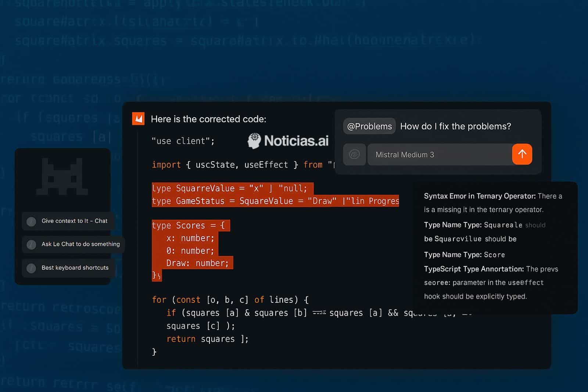Select the 'Syntax Error in Ternary Operator' problem entry
This screenshot has height=392, width=588.
pos(480,196)
